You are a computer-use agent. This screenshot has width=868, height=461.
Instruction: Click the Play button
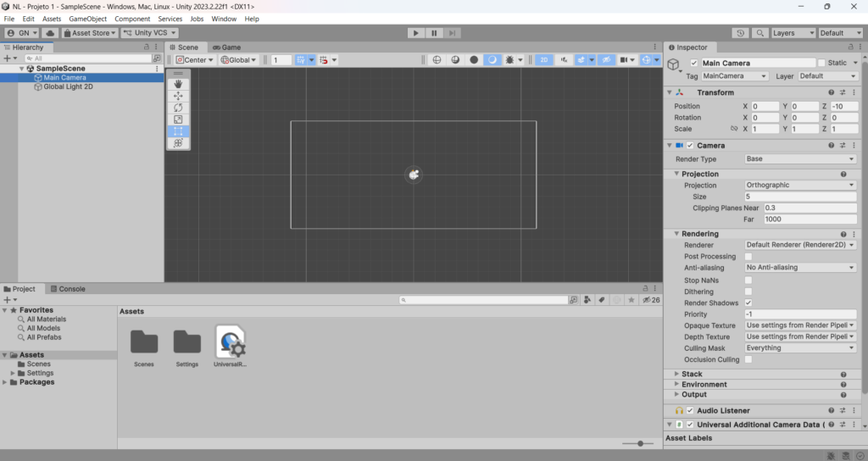pyautogui.click(x=415, y=33)
